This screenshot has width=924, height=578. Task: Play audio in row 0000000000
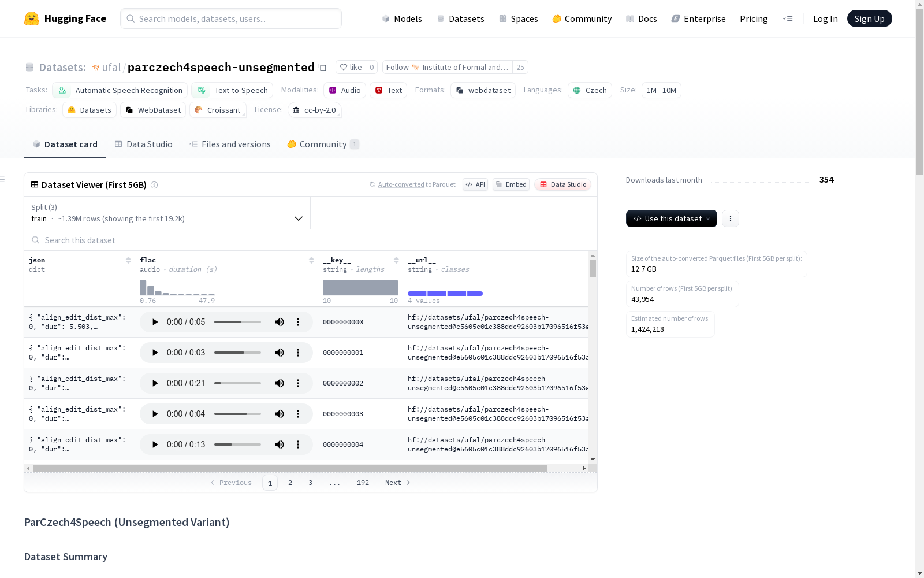pyautogui.click(x=155, y=322)
